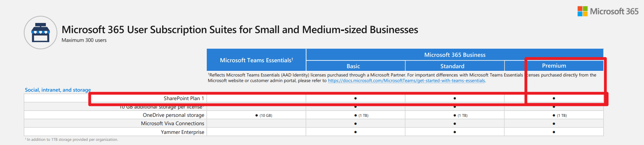Image resolution: width=644 pixels, height=145 pixels.
Task: Click the Yammer Enterprise bullet under Basic
Action: click(x=355, y=132)
